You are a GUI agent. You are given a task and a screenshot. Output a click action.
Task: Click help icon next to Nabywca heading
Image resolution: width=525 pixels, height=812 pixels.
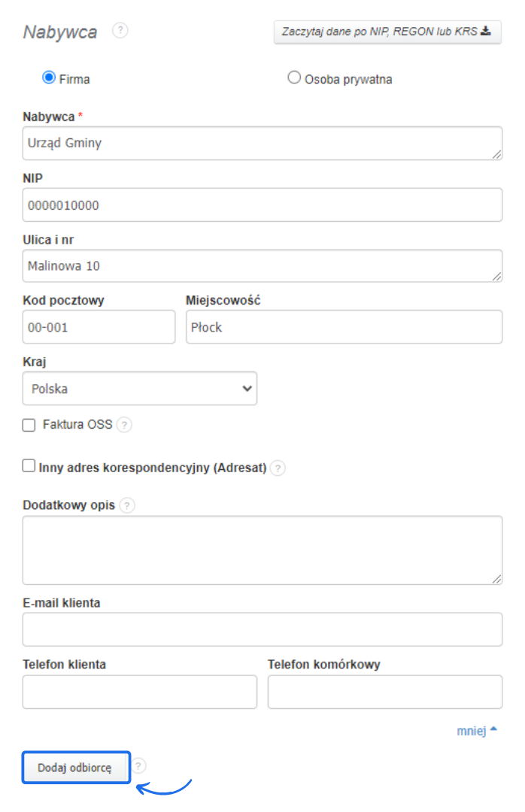click(120, 30)
